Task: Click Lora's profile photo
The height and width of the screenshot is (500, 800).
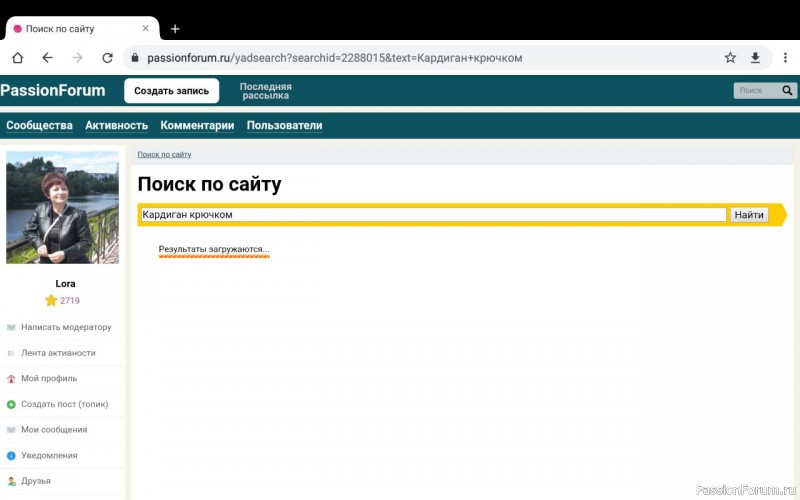Action: [x=62, y=208]
